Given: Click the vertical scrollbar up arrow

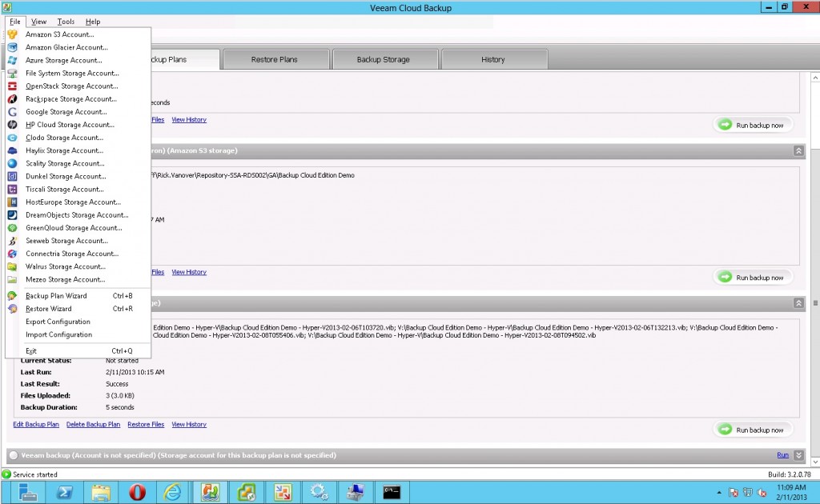Looking at the screenshot, I should tap(815, 78).
